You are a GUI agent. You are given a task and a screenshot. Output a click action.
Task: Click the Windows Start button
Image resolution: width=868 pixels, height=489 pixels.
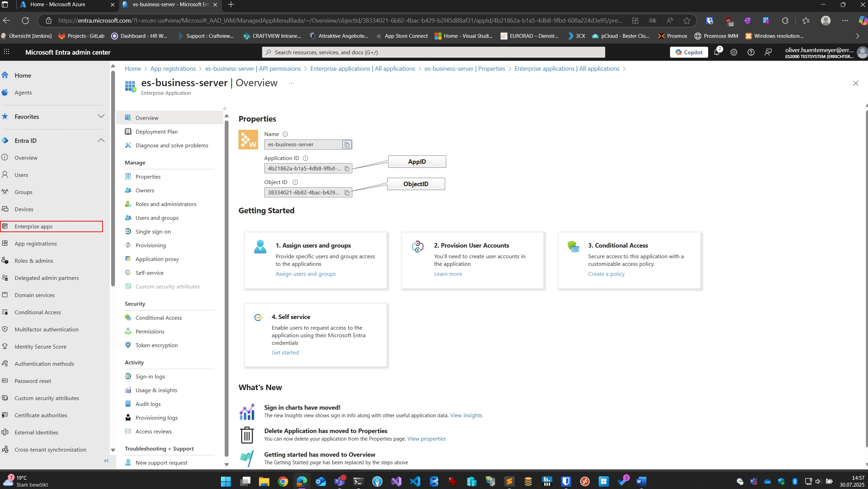(x=226, y=481)
